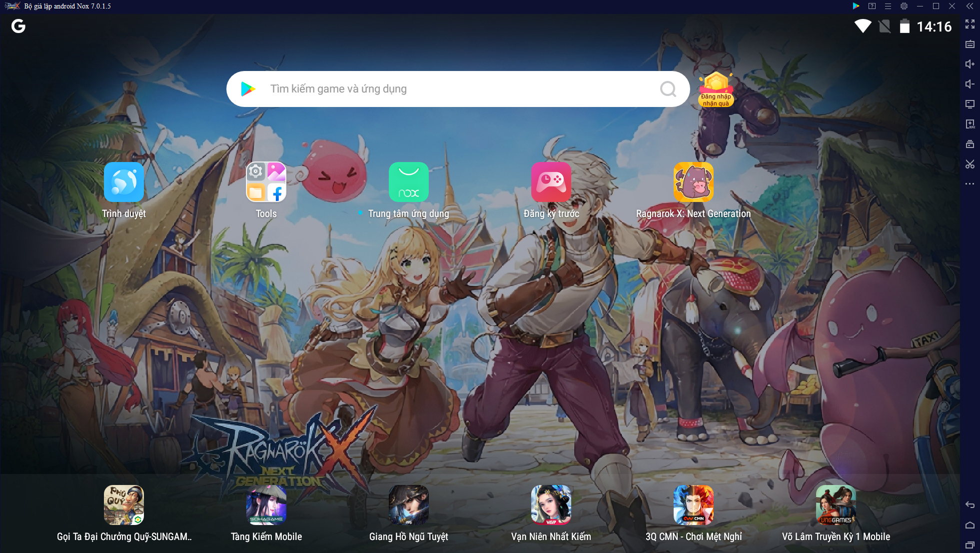Click the battery status icon
Image resolution: width=980 pixels, height=553 pixels.
click(x=905, y=26)
